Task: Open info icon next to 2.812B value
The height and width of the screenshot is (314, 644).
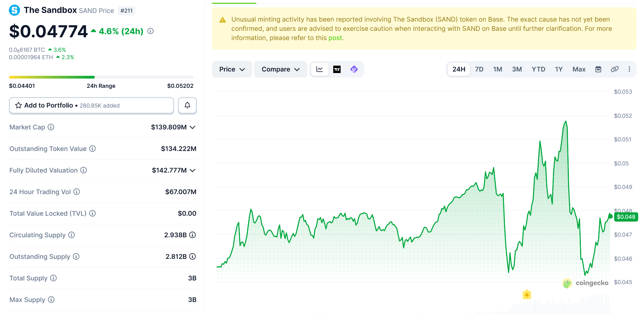Action: tap(193, 256)
